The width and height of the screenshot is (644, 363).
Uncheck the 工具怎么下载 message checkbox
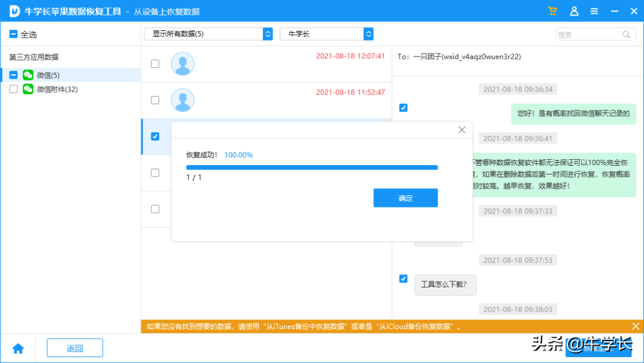[x=403, y=278]
